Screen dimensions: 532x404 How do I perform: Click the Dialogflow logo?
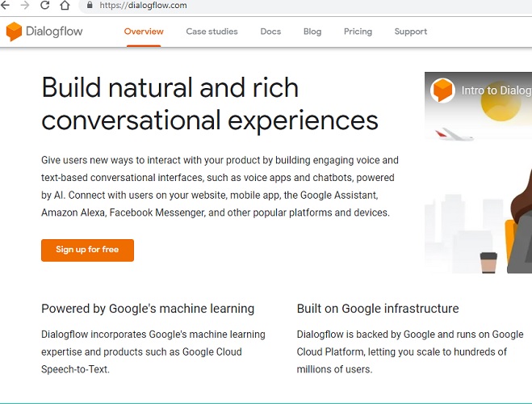pos(44,32)
